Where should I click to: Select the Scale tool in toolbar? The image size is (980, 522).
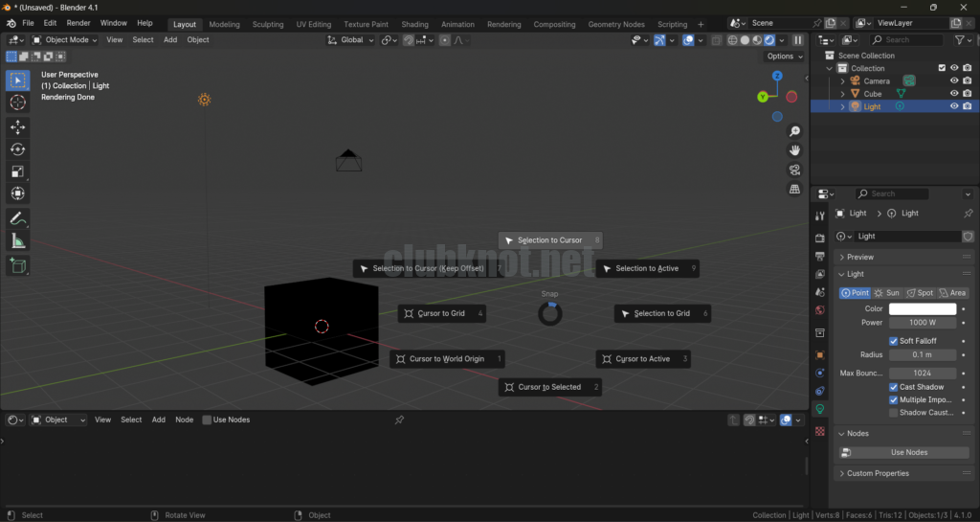17,171
